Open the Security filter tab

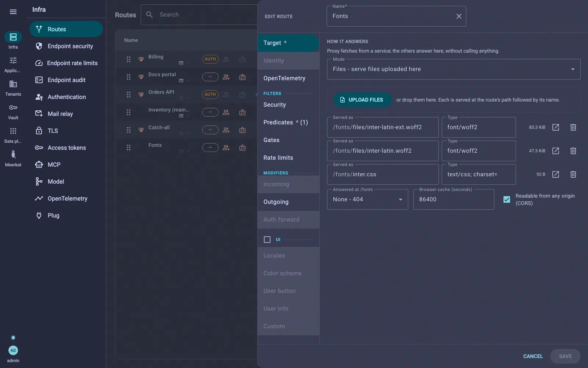click(288, 105)
